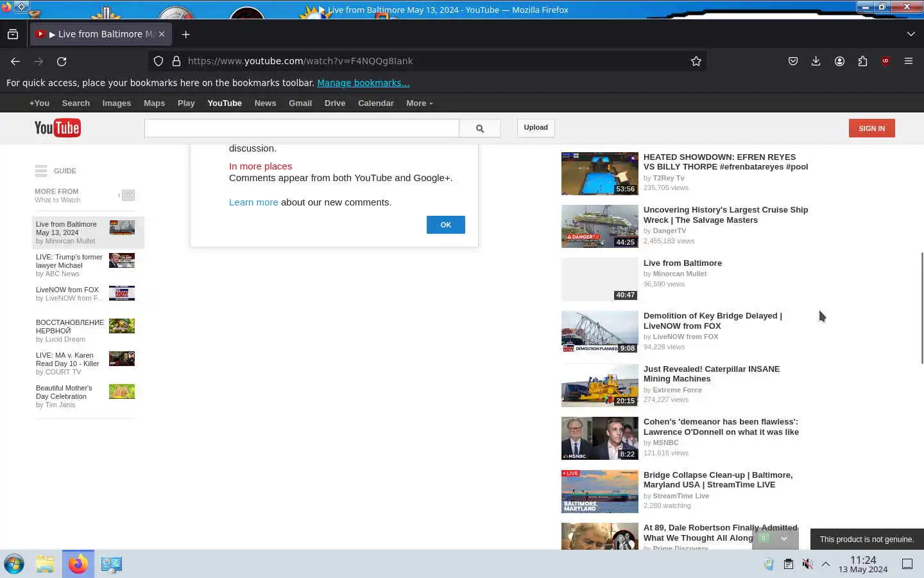Image resolution: width=924 pixels, height=578 pixels.
Task: Open the Windows Start button
Action: pyautogui.click(x=14, y=564)
